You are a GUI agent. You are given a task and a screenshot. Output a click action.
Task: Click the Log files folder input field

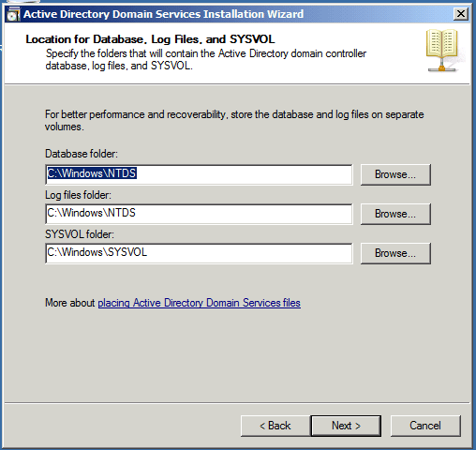(x=199, y=214)
